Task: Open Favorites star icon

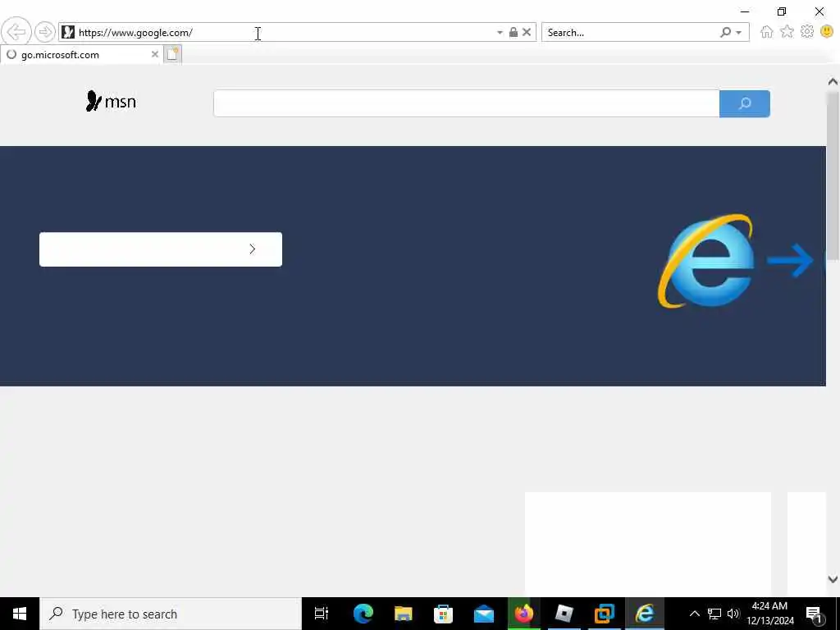Action: [x=787, y=32]
